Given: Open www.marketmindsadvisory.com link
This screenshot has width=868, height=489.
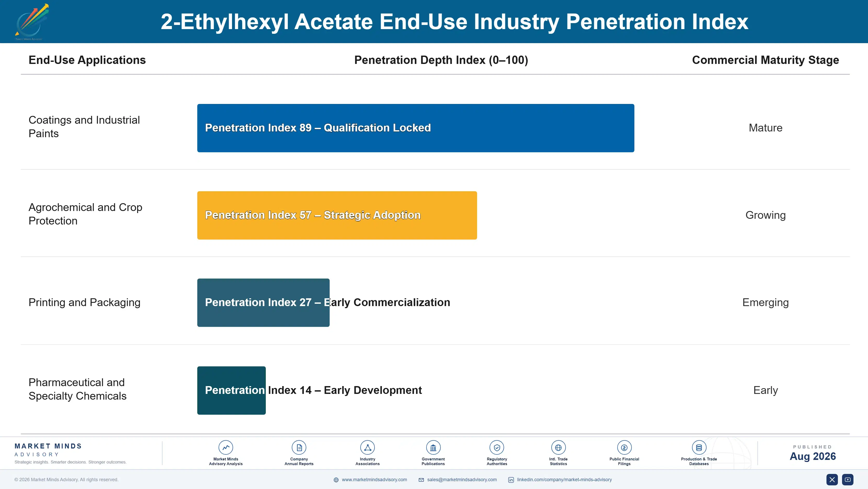Looking at the screenshot, I should tap(374, 480).
